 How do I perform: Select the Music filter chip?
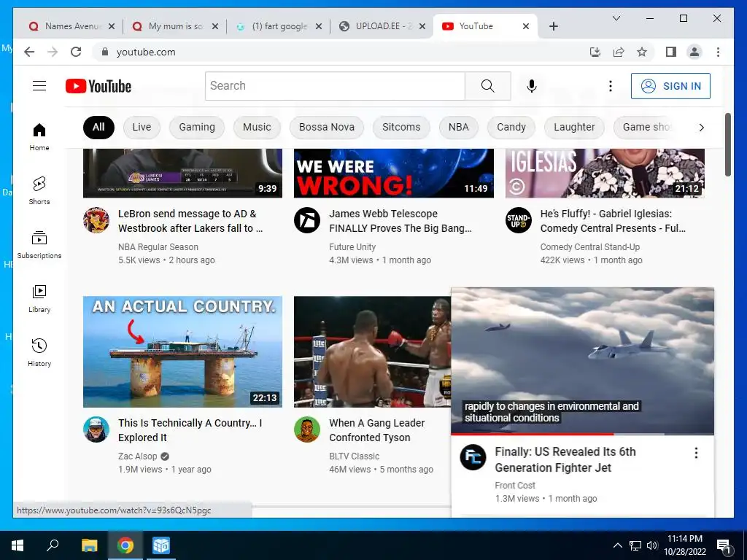[x=257, y=127]
